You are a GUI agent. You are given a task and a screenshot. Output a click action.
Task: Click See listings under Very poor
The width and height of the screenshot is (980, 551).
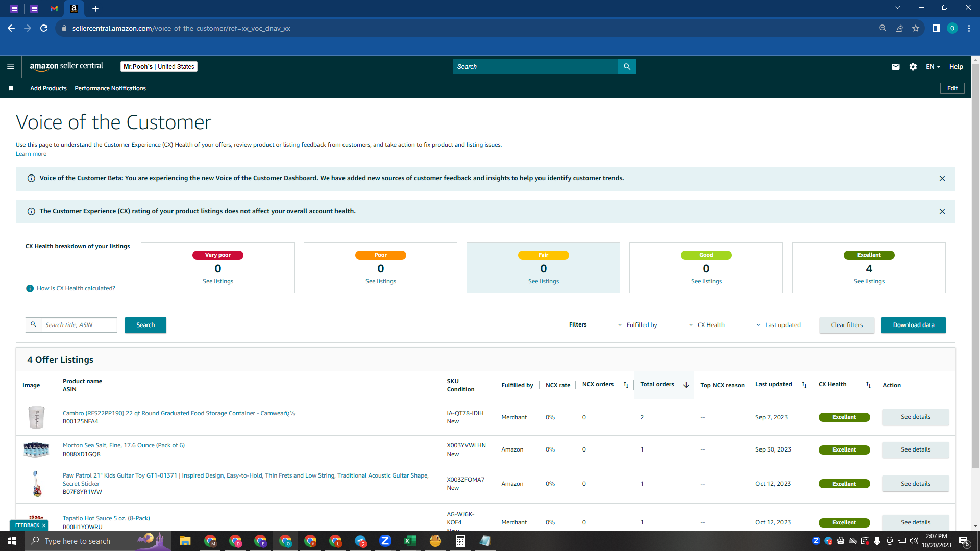pos(218,281)
